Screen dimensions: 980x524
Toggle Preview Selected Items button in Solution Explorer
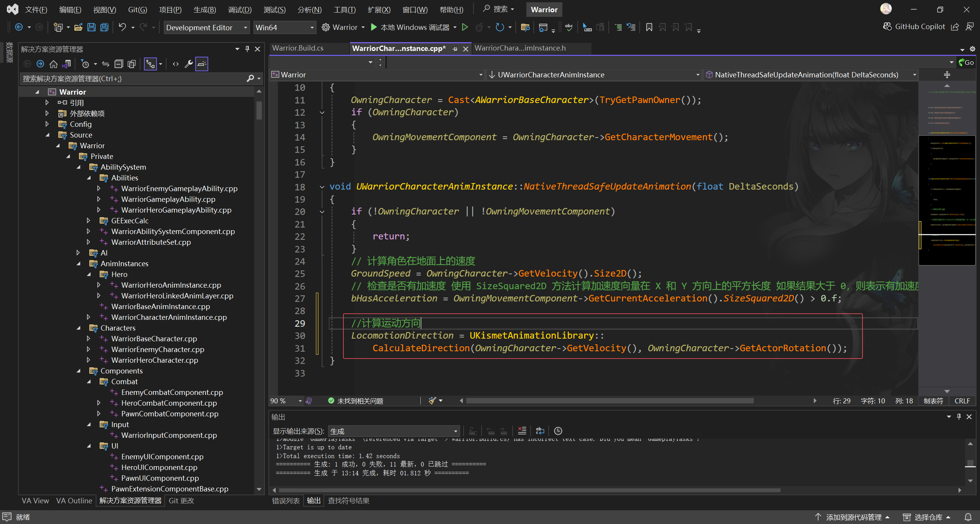[202, 64]
